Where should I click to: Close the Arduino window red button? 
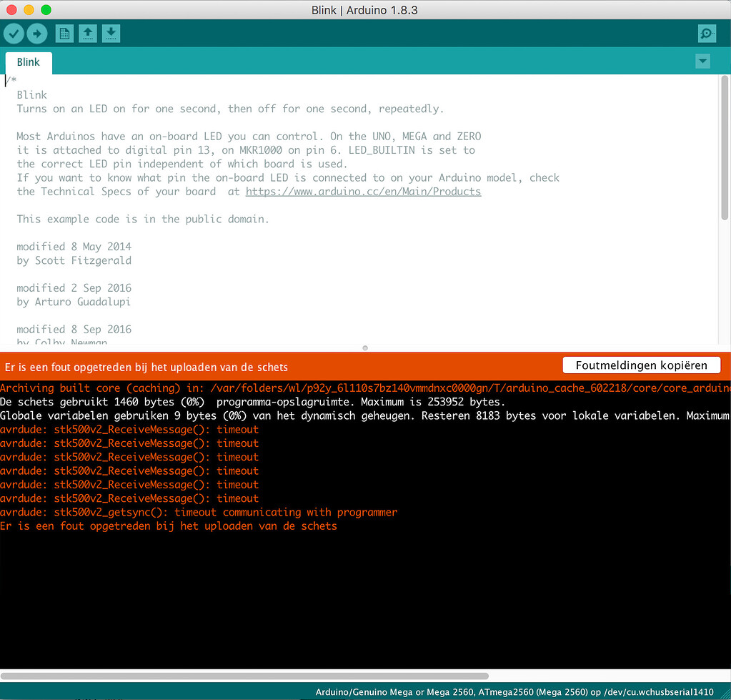tap(11, 10)
